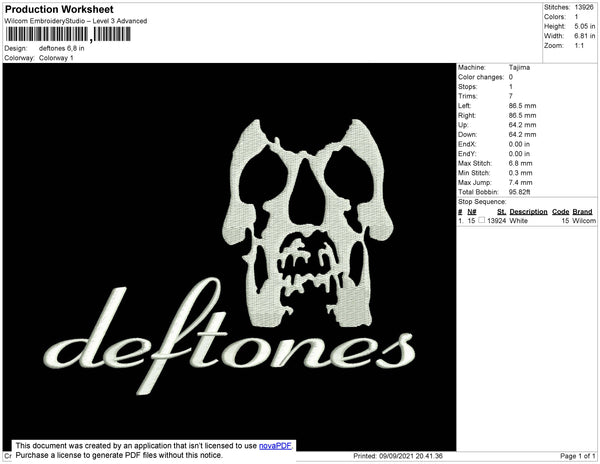Select the 'Color changes:' label
Image resolution: width=600 pixels, height=464 pixels.
pos(481,77)
